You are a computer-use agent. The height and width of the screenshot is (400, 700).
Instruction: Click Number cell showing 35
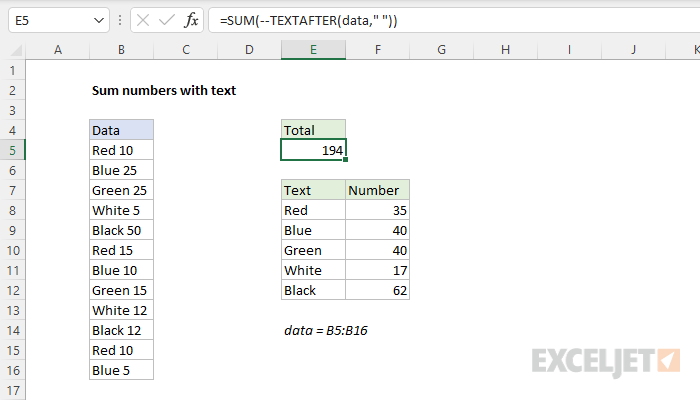(378, 210)
